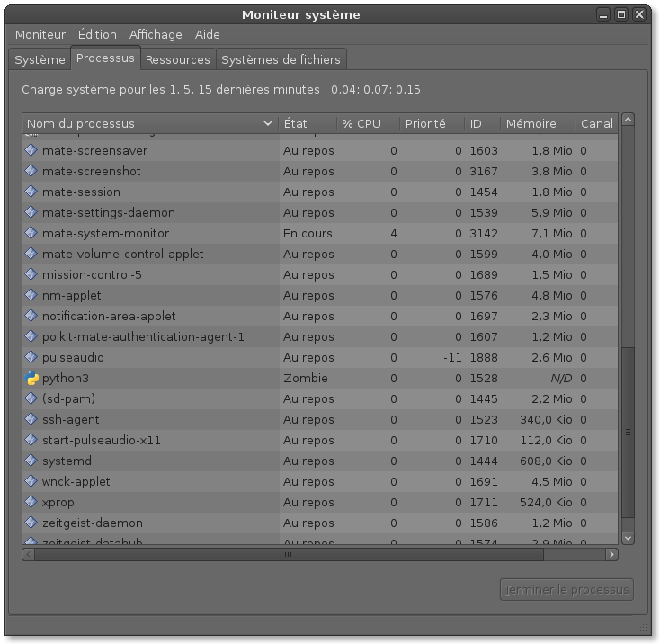The image size is (660, 644).
Task: Sort by Canal column header
Action: (597, 123)
